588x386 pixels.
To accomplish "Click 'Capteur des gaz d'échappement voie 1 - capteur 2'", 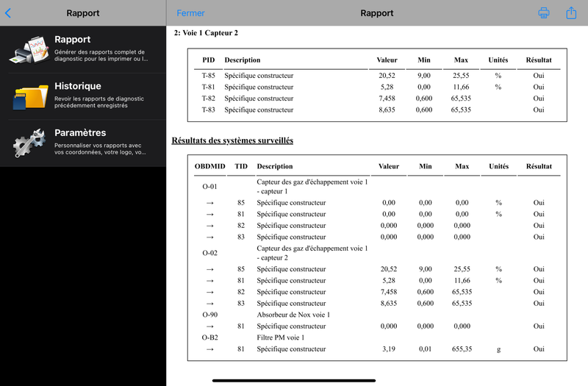I will (x=312, y=253).
